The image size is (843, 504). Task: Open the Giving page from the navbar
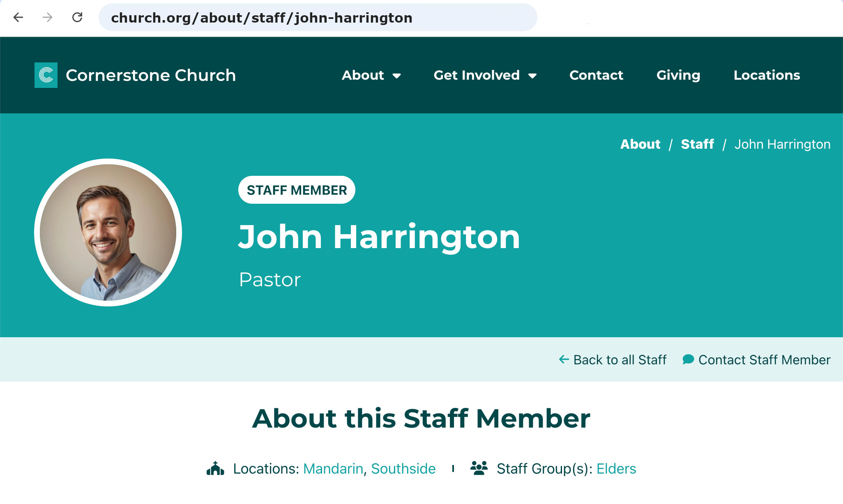[x=678, y=75]
